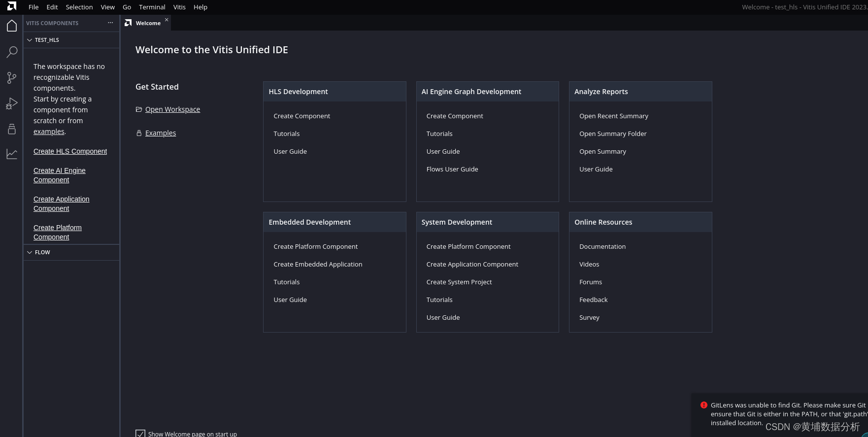Screen dimensions: 868x437
Task: Open the Search view in activity bar
Action: 12,52
